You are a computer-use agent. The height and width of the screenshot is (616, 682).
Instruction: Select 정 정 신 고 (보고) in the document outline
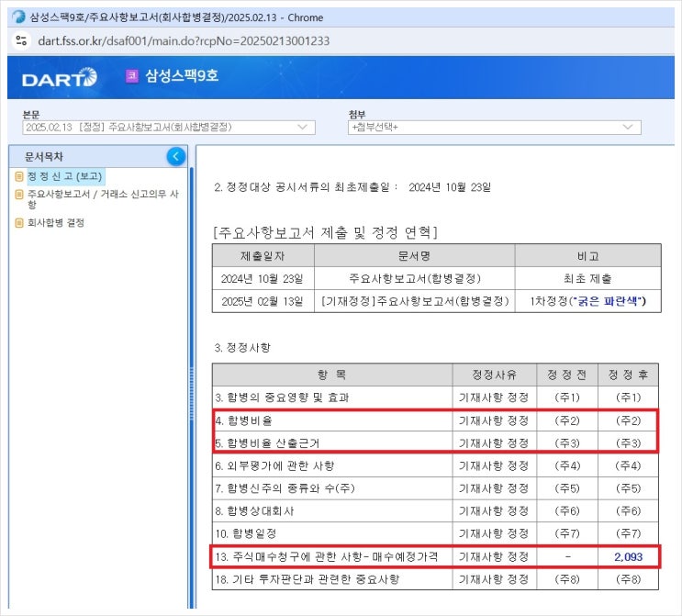tap(65, 176)
